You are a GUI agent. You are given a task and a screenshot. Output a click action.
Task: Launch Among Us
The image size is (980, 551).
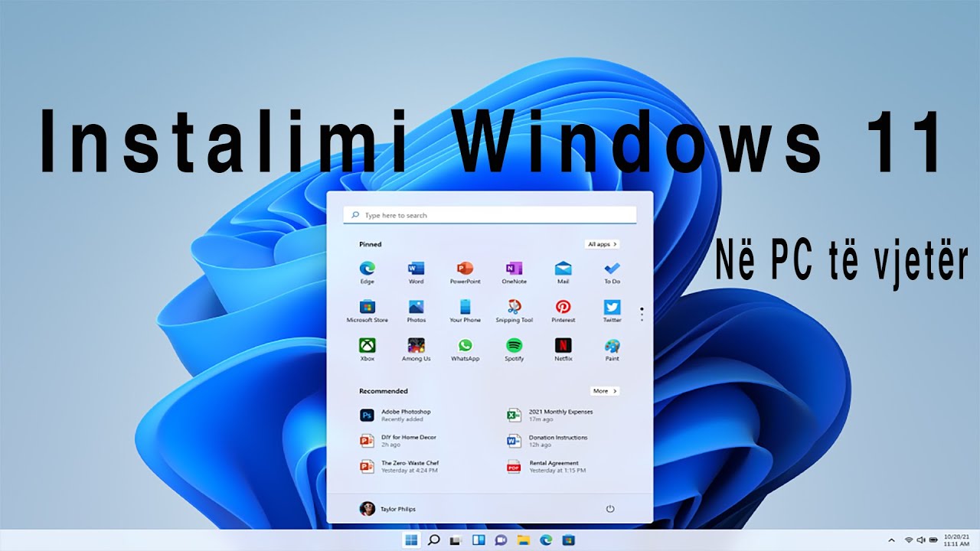[416, 349]
